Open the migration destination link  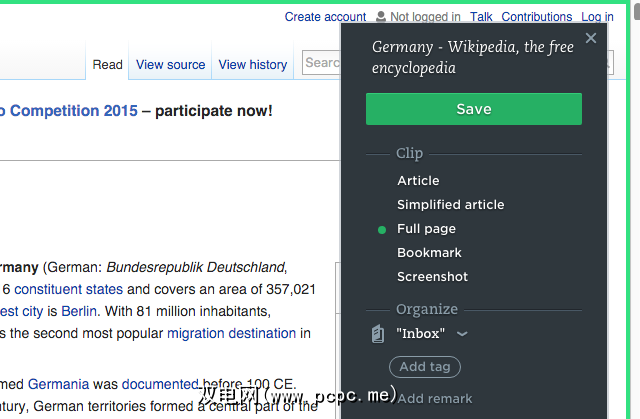pos(231,333)
